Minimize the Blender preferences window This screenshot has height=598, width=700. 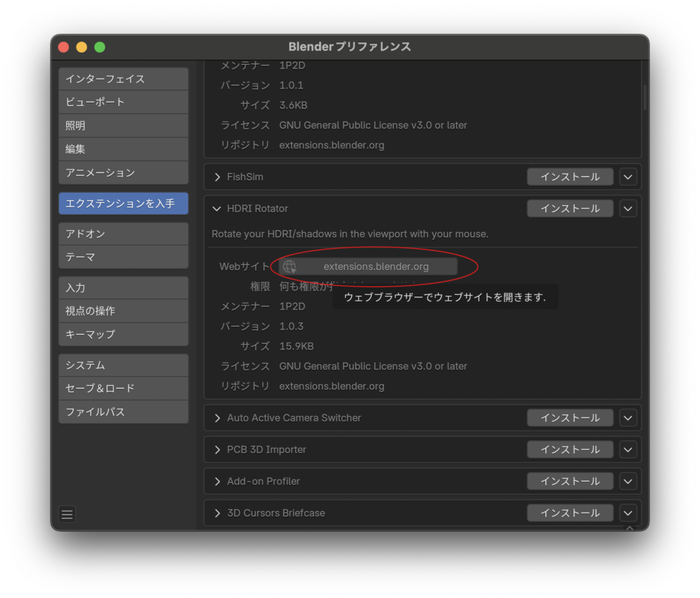82,47
